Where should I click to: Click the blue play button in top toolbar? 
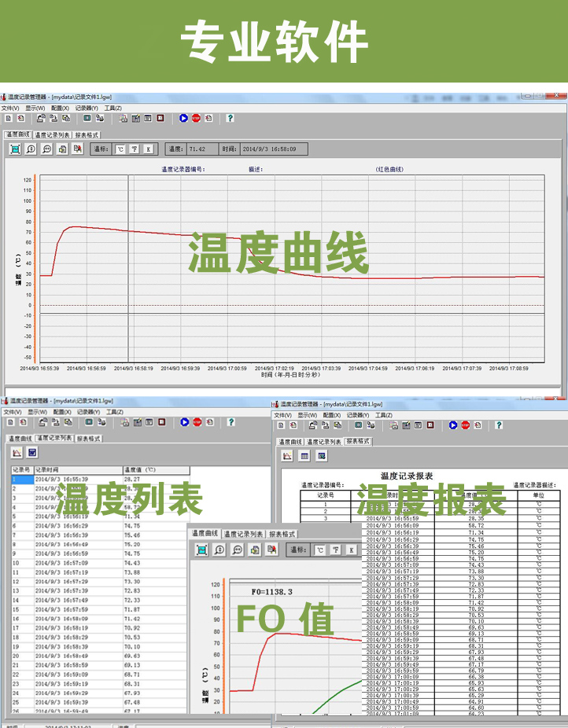click(183, 118)
